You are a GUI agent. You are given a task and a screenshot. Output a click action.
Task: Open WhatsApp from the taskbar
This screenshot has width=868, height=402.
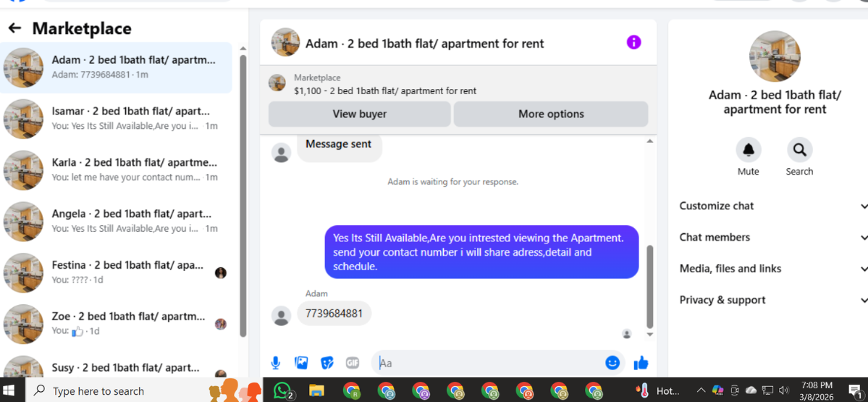pyautogui.click(x=283, y=390)
